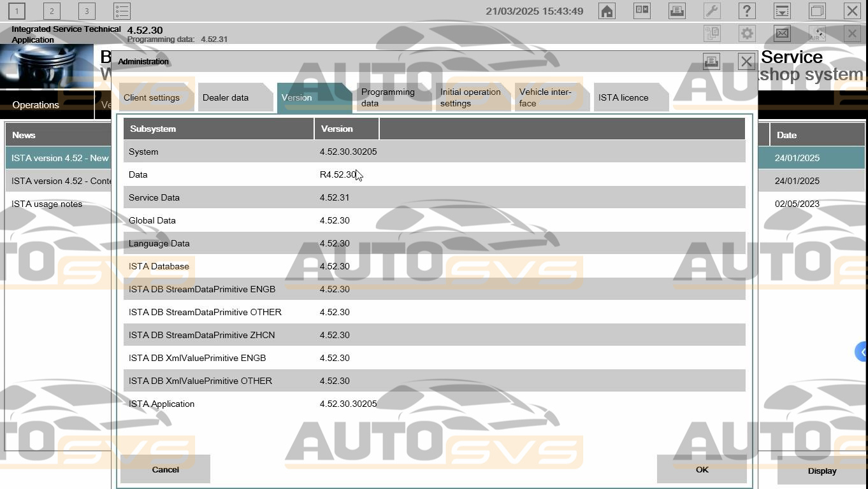Screen dimensions: 868x489
Task: Click the envelope mail icon
Action: pyautogui.click(x=782, y=33)
